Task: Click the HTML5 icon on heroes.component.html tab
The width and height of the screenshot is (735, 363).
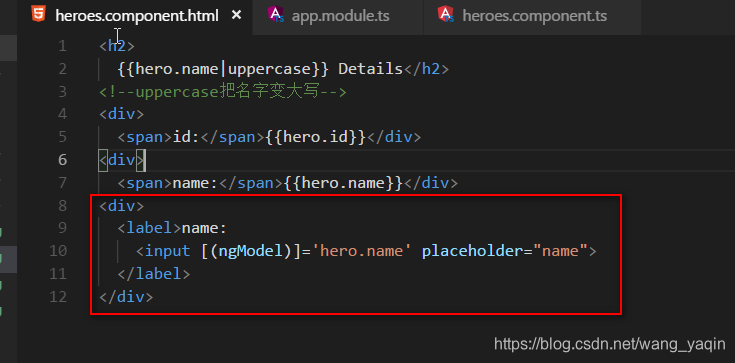Action: coord(38,15)
